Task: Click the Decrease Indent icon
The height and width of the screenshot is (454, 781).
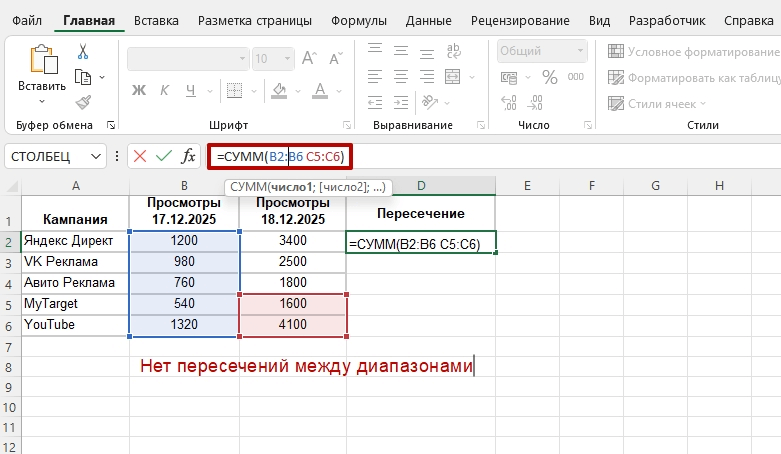Action: (x=375, y=102)
